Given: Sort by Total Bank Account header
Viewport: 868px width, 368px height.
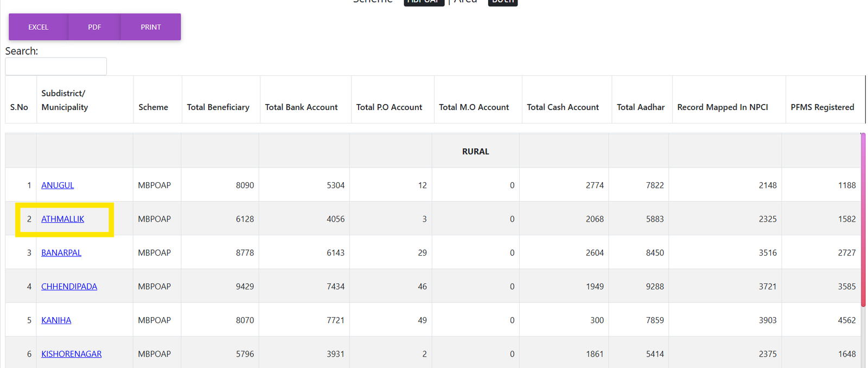Looking at the screenshot, I should click(x=301, y=107).
